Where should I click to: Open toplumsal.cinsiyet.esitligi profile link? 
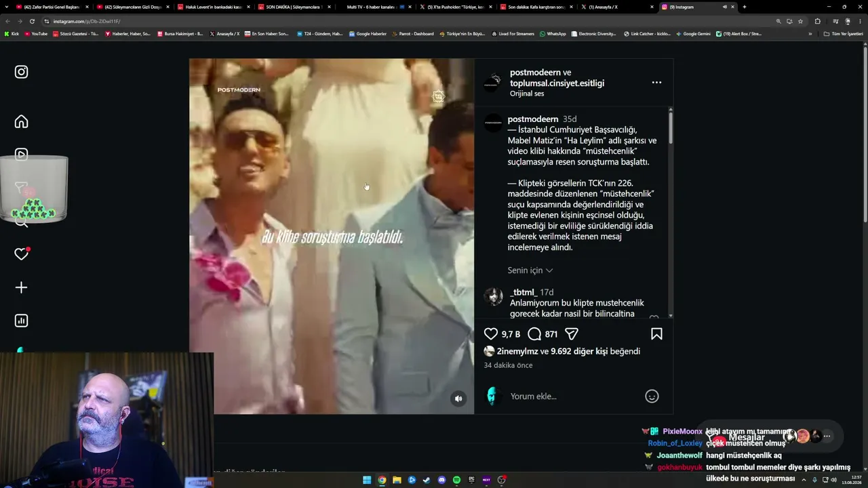click(557, 83)
